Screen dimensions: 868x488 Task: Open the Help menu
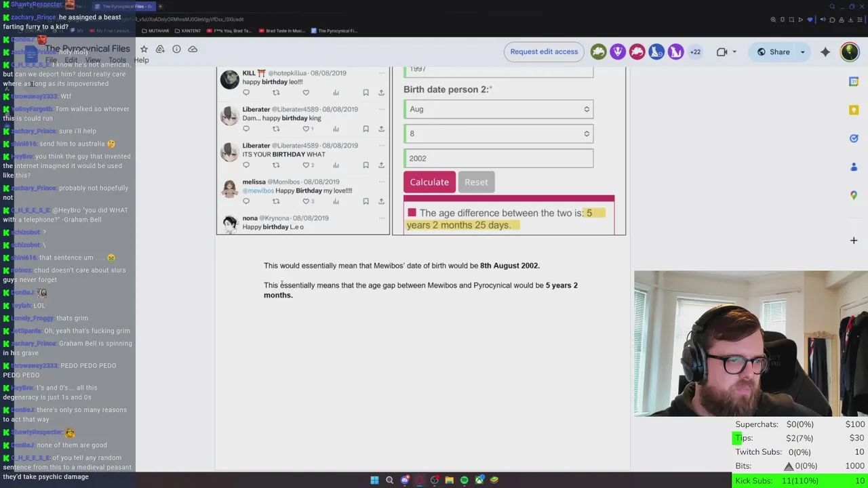click(141, 60)
